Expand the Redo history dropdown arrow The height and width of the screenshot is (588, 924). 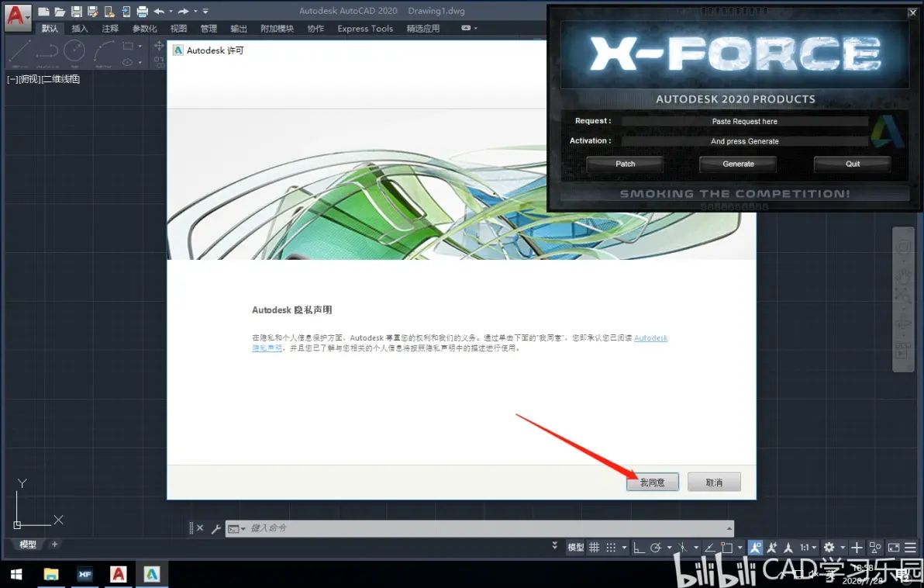(195, 11)
